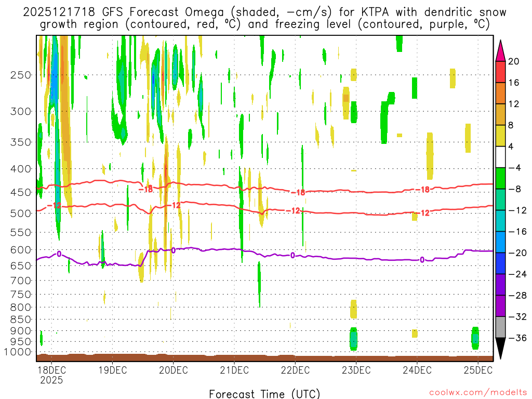
Task: Click the 25DEC time axis label
Action: [478, 370]
